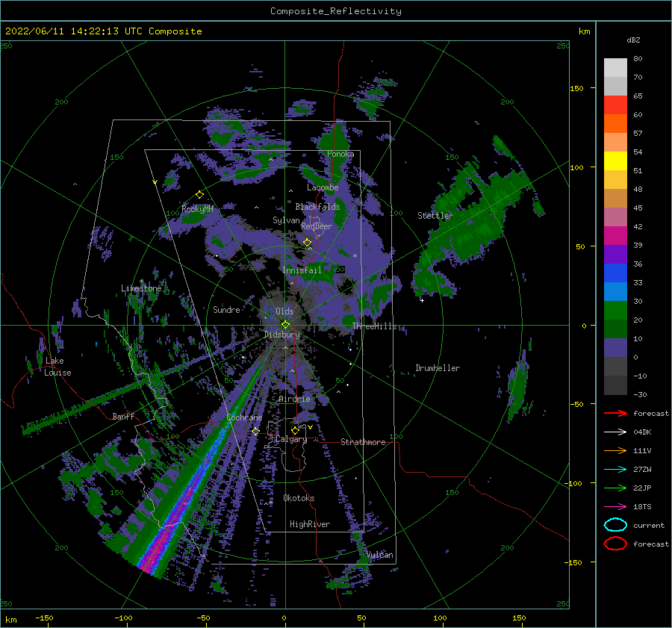Select the Cochrane town label
Image resolution: width=672 pixels, height=628 pixels.
244,417
